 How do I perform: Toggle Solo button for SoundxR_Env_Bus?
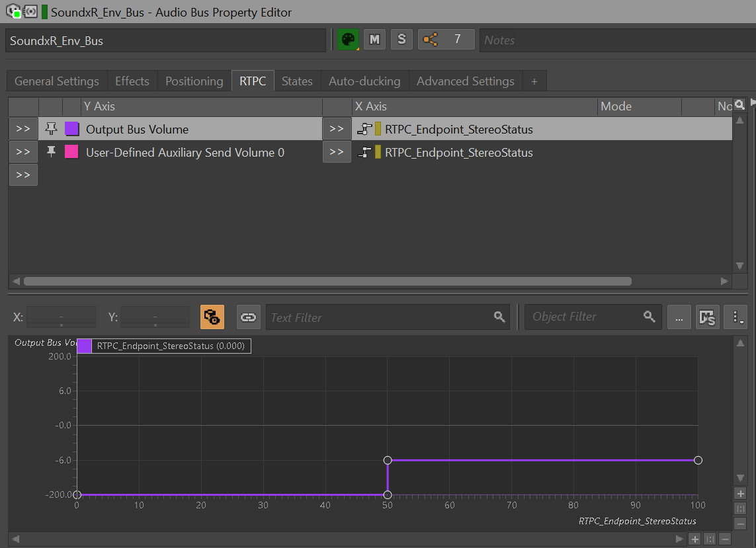click(x=401, y=40)
